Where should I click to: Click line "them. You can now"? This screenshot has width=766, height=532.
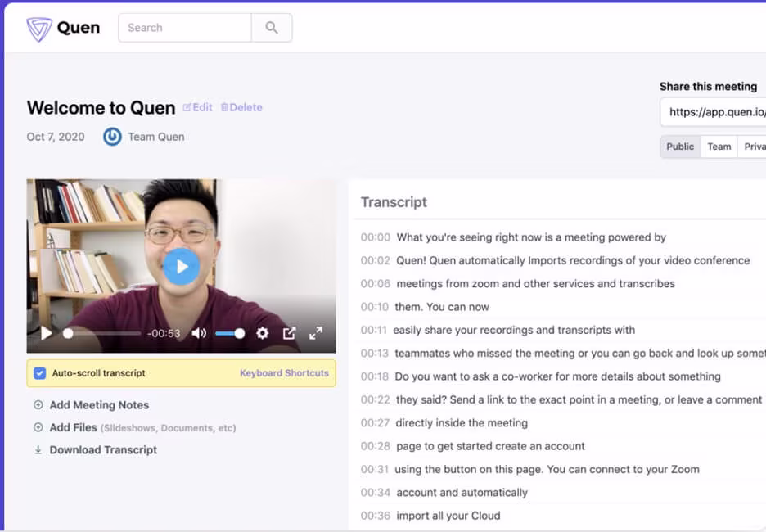(442, 307)
